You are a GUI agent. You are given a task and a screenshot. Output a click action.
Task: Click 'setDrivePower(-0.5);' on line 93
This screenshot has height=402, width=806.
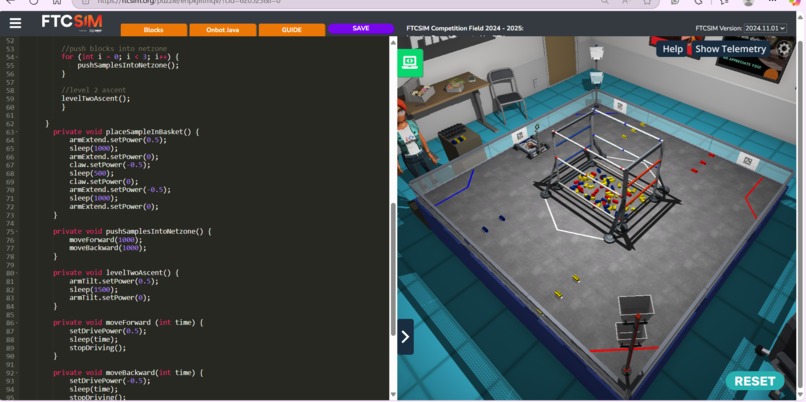coord(109,381)
